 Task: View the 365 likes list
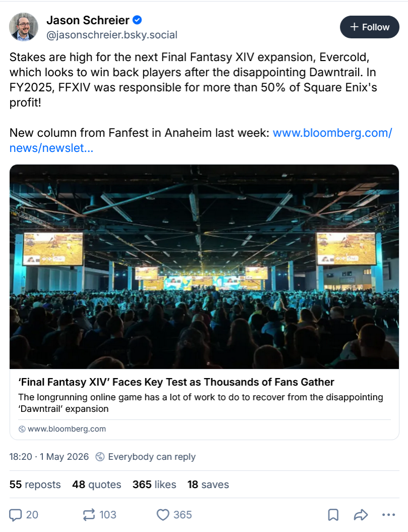tap(154, 485)
